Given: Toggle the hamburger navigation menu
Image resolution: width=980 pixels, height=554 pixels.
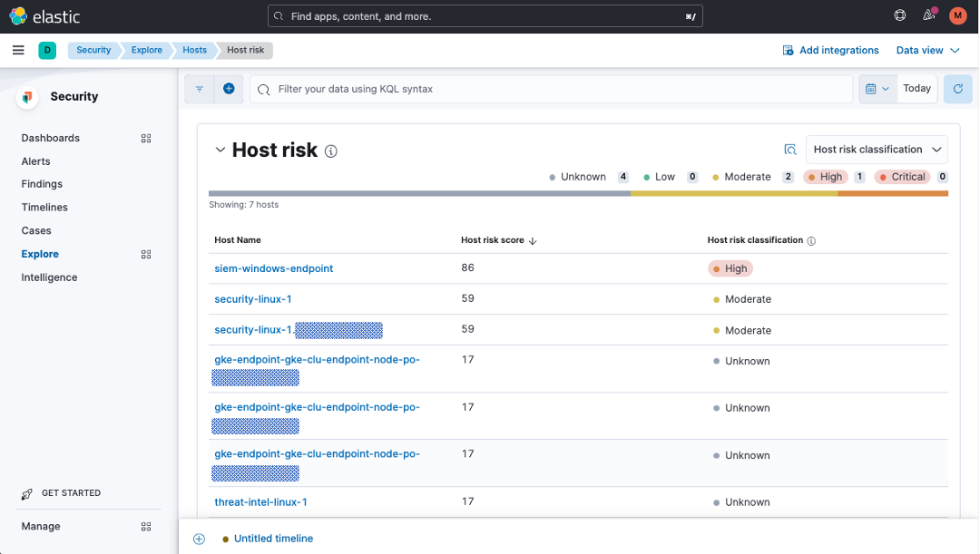Looking at the screenshot, I should [18, 50].
